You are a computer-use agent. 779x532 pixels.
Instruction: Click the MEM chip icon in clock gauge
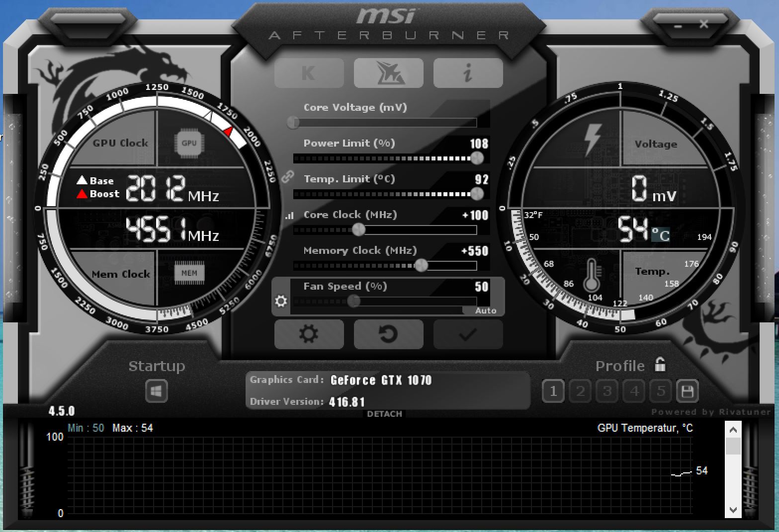[189, 273]
